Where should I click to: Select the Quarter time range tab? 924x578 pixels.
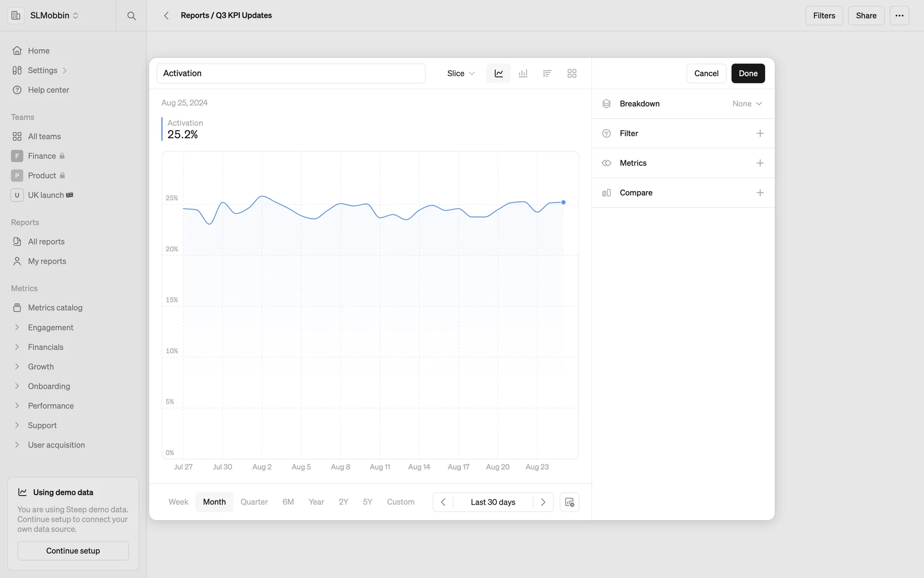254,502
